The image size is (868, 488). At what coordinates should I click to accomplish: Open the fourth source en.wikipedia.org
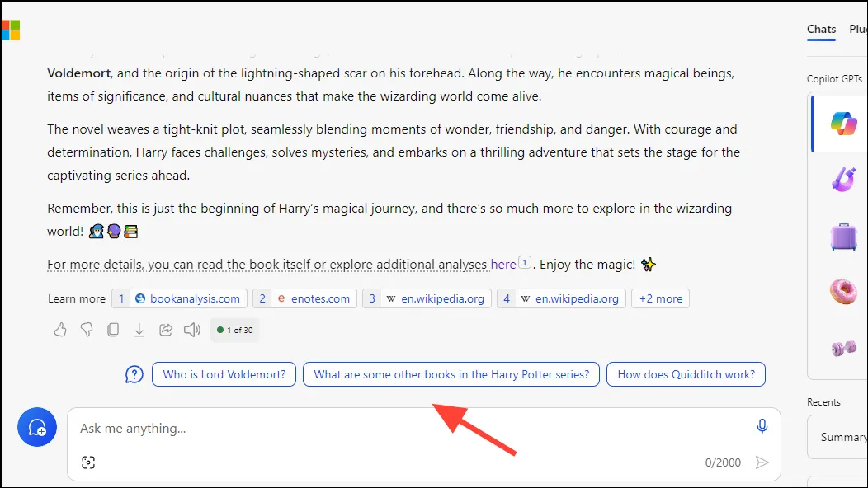point(561,298)
